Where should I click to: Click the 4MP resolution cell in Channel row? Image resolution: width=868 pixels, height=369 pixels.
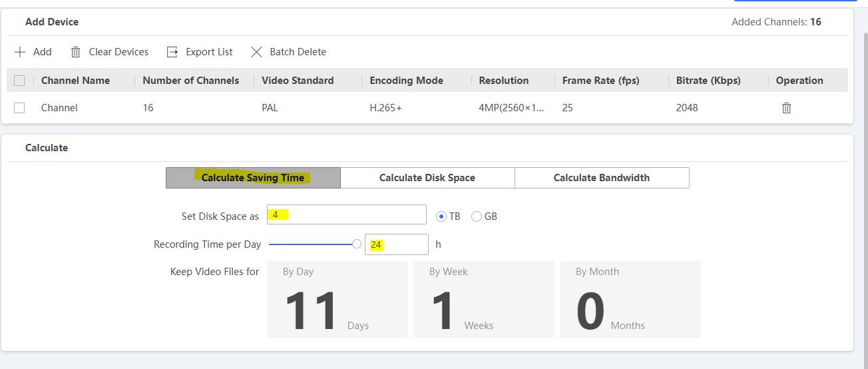[511, 108]
